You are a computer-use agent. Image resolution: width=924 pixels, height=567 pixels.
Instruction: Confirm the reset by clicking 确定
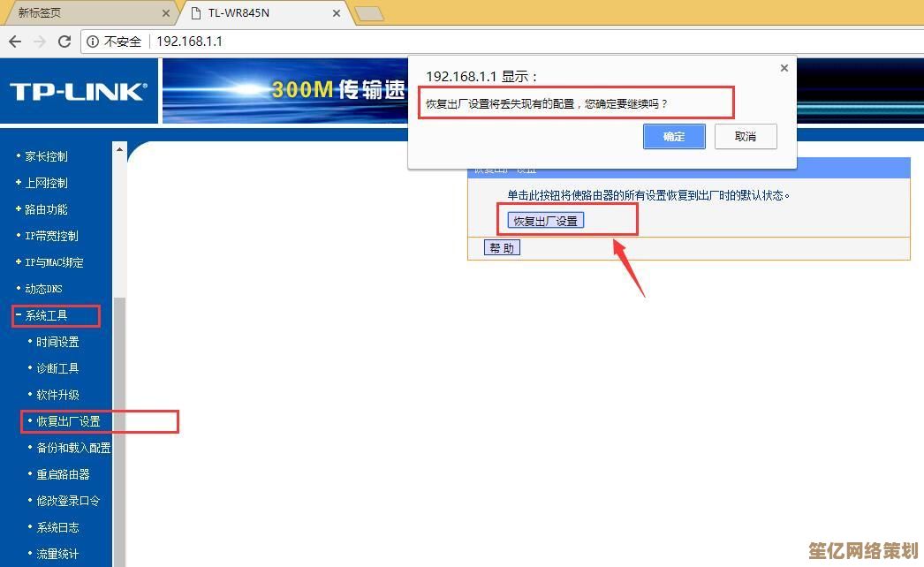pyautogui.click(x=674, y=136)
